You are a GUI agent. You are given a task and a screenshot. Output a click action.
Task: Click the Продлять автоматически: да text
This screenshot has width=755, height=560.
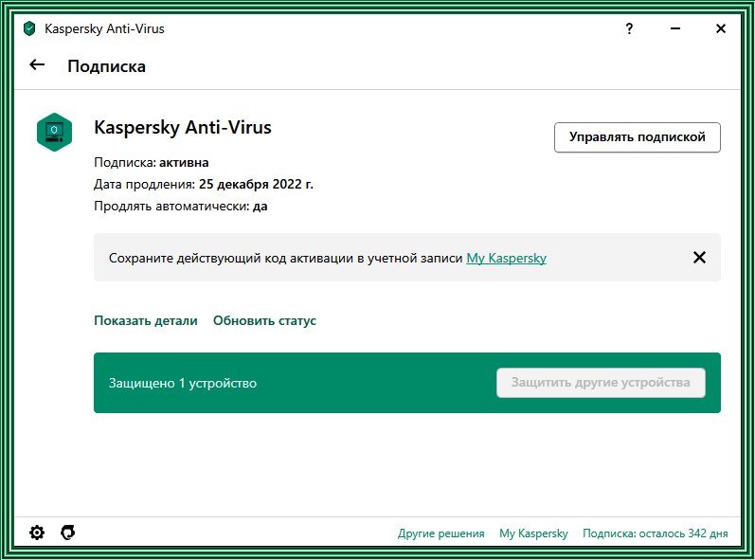pyautogui.click(x=181, y=207)
